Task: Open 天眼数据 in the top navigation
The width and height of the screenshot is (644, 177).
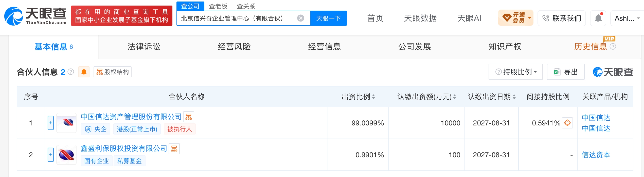Action: point(420,18)
